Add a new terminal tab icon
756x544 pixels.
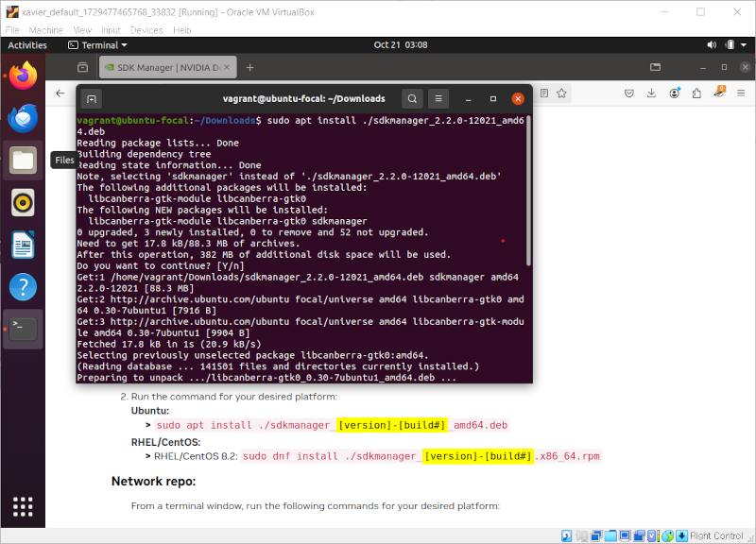(92, 99)
